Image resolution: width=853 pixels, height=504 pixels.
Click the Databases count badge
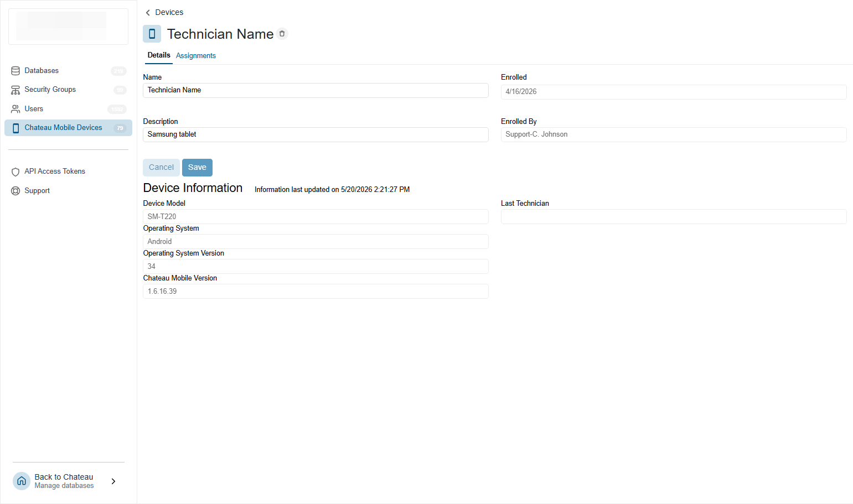tap(118, 71)
